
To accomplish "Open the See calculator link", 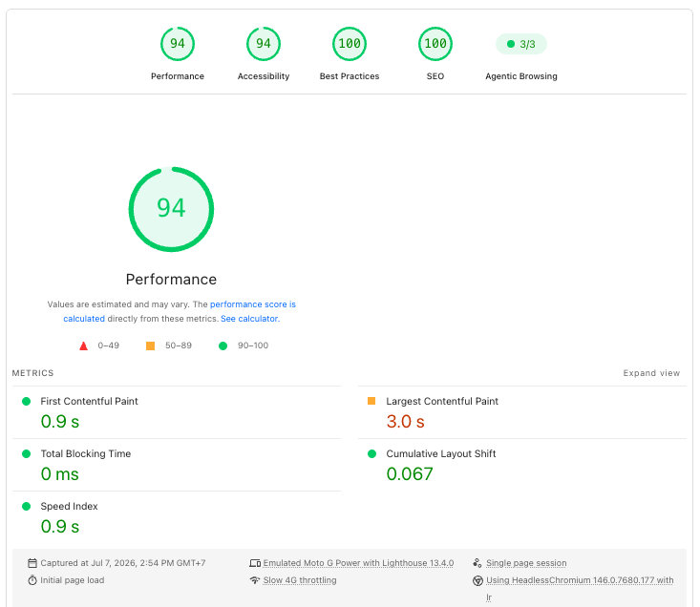I will (x=250, y=319).
